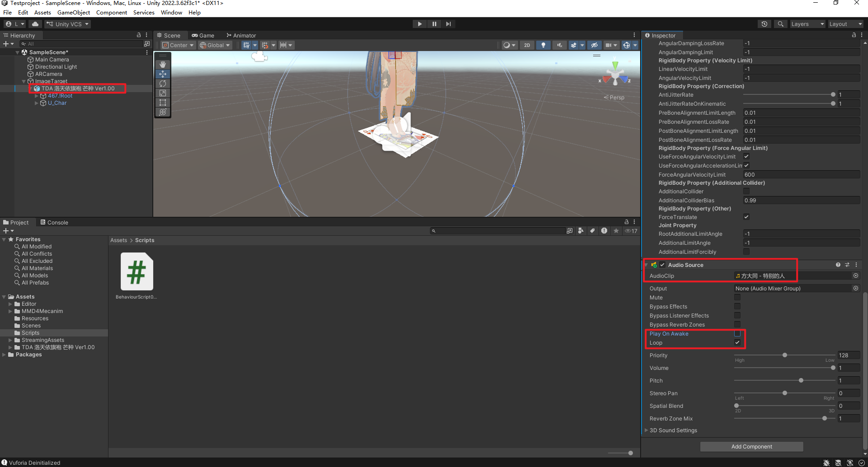
Task: Switch Scene view to 2D mode
Action: (527, 45)
